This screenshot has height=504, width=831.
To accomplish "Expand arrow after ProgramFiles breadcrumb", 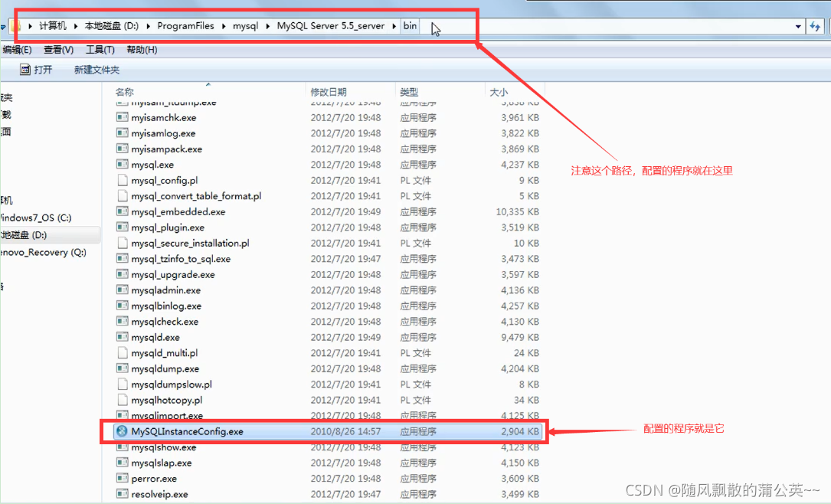I will 224,26.
